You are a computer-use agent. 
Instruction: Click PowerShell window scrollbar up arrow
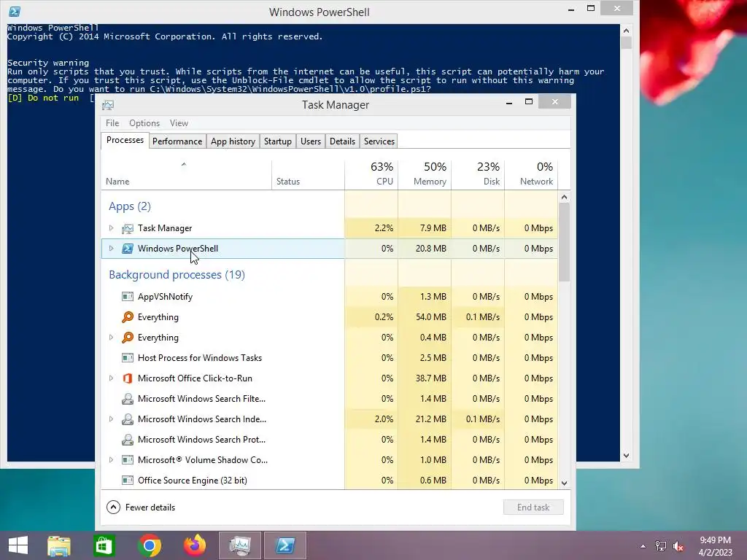point(627,31)
